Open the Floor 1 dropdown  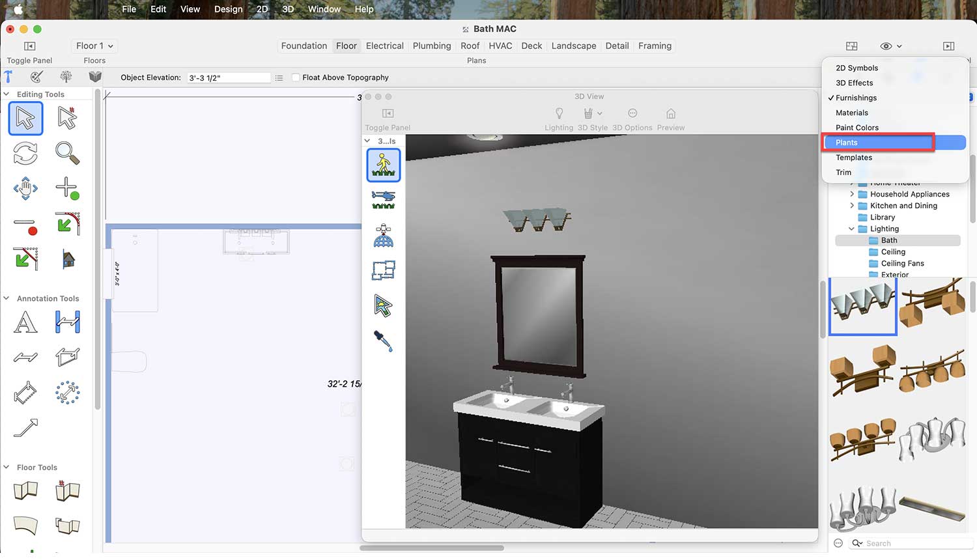click(x=94, y=46)
